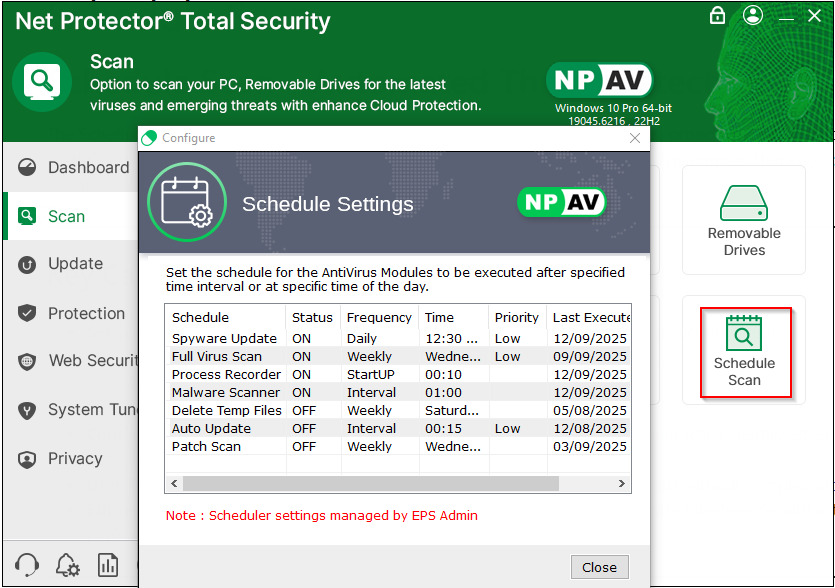Click the lock icon in title bar
The height and width of the screenshot is (588, 835).
[717, 16]
